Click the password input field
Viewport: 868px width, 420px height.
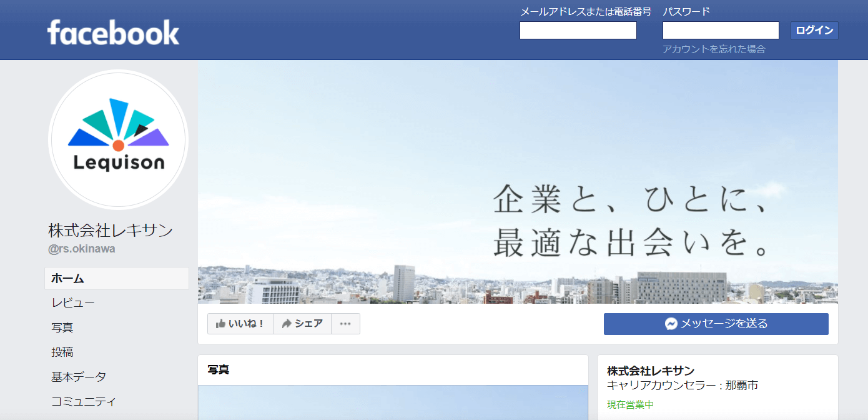pos(721,31)
